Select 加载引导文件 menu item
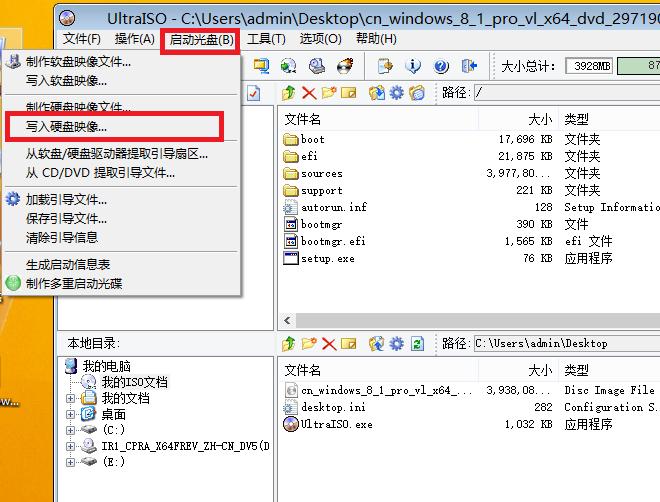 [x=66, y=199]
